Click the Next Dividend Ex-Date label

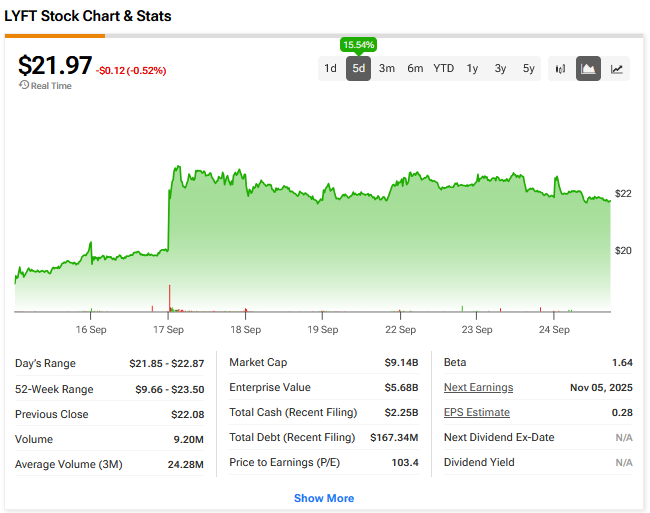click(499, 437)
